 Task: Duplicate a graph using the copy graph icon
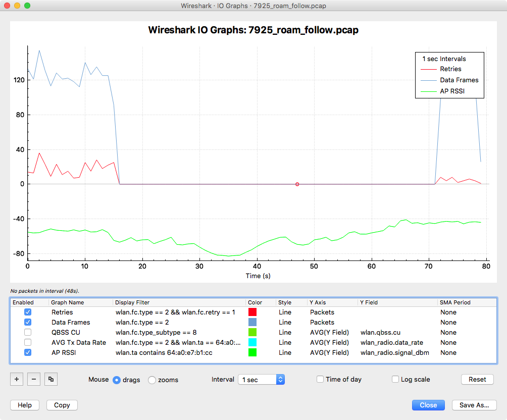(50, 379)
